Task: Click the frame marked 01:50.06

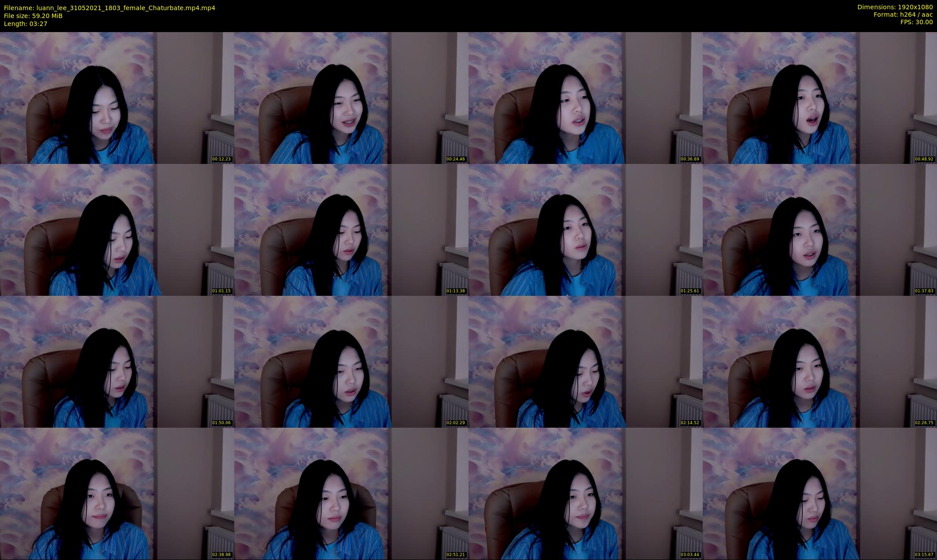Action: tap(117, 361)
